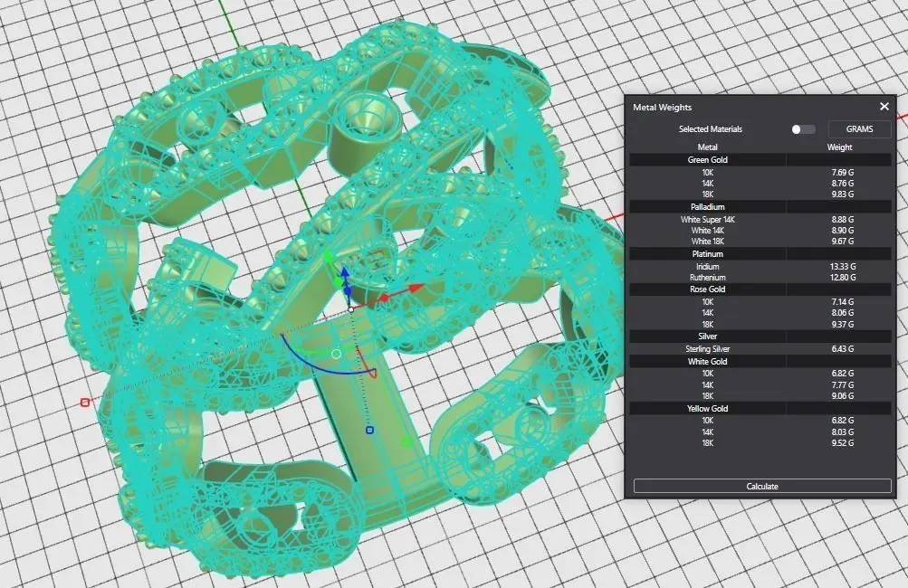The width and height of the screenshot is (908, 588).
Task: Click the Weight column header
Action: pyautogui.click(x=839, y=147)
